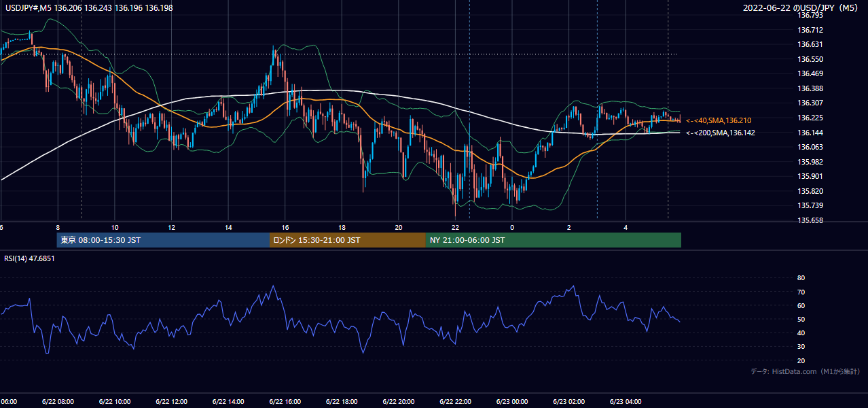Click the 136.063 price axis label

click(811, 147)
